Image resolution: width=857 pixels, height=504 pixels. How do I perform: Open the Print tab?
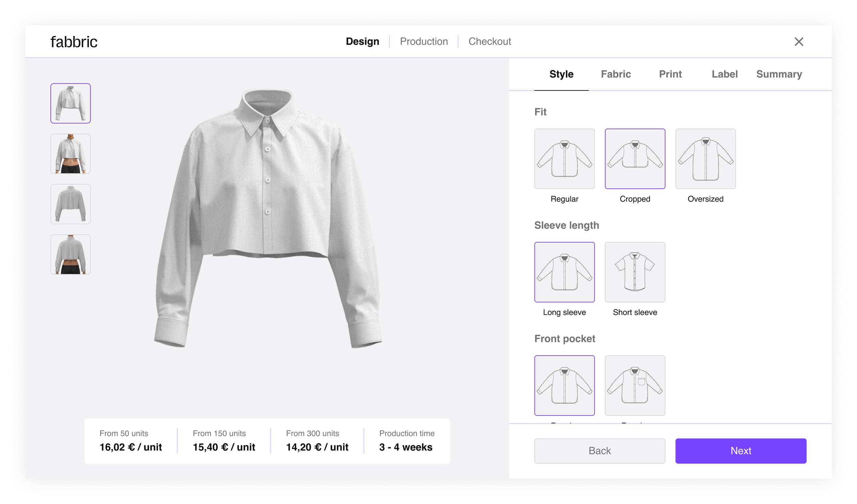[x=670, y=74]
